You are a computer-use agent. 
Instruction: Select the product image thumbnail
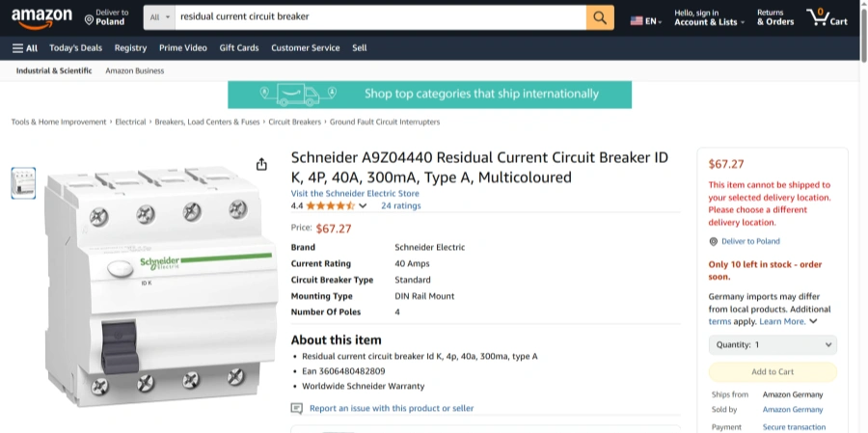pos(23,183)
